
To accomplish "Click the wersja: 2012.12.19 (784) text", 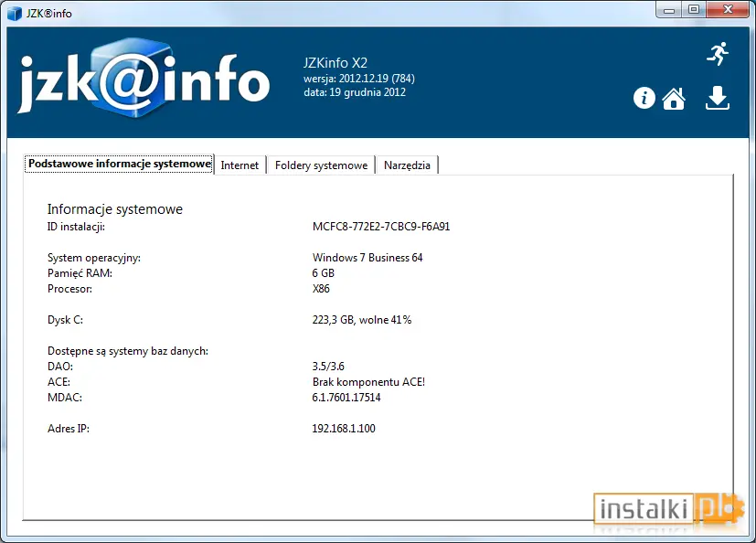I will (x=358, y=79).
